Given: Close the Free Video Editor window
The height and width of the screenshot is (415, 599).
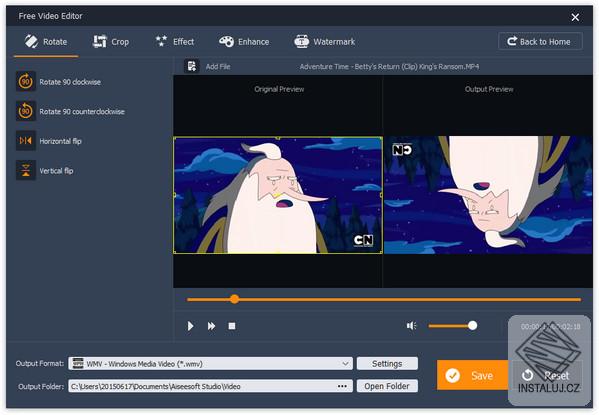Looking at the screenshot, I should [x=575, y=17].
